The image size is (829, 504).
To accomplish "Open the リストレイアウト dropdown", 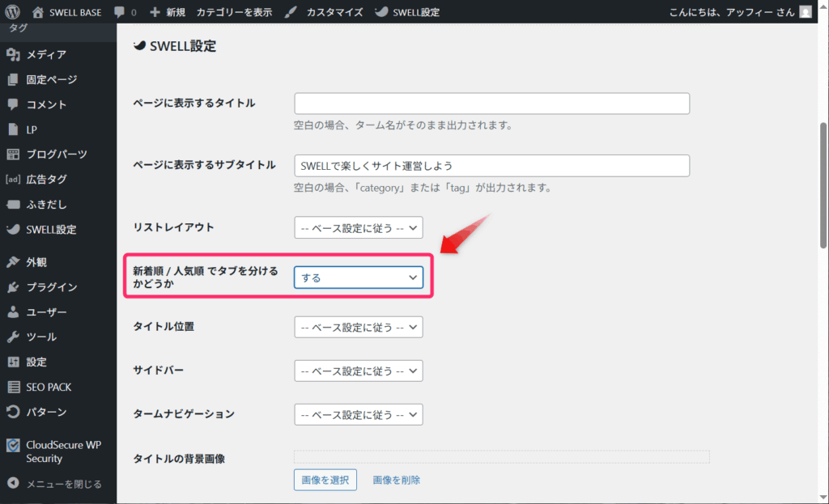I will point(359,227).
